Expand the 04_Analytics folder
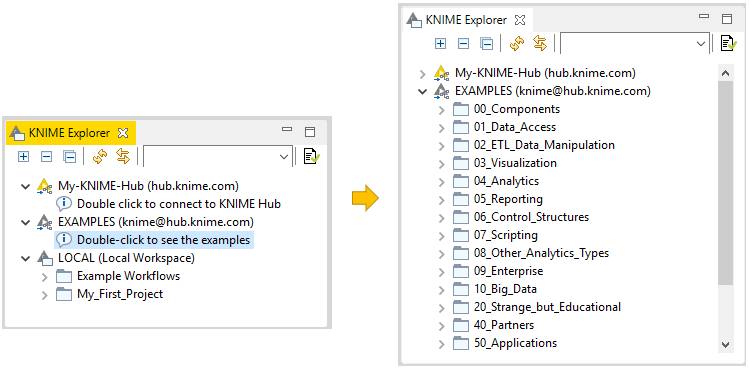The image size is (749, 368). [x=441, y=182]
